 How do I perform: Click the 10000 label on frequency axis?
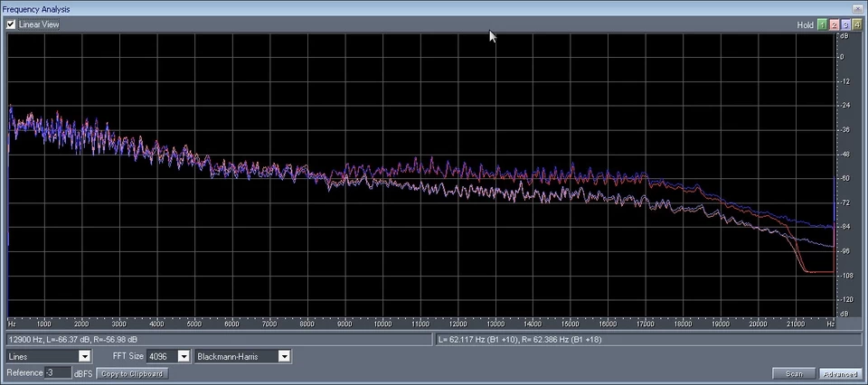point(382,323)
